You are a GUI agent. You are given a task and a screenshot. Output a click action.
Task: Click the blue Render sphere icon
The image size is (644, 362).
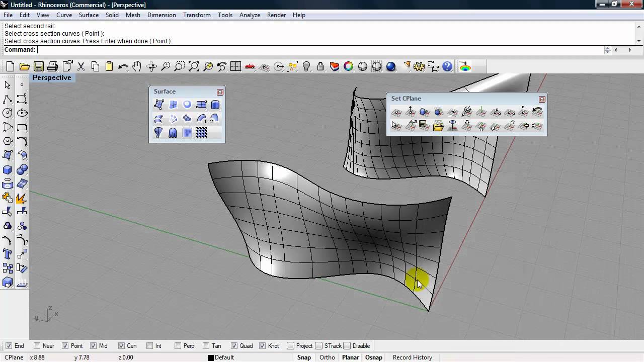pyautogui.click(x=391, y=66)
